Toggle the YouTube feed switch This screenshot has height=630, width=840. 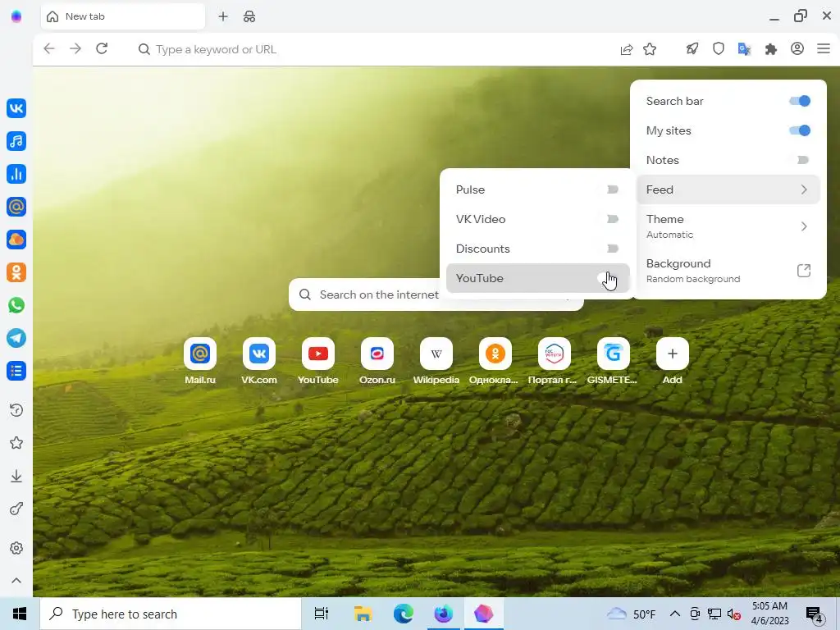pyautogui.click(x=608, y=278)
